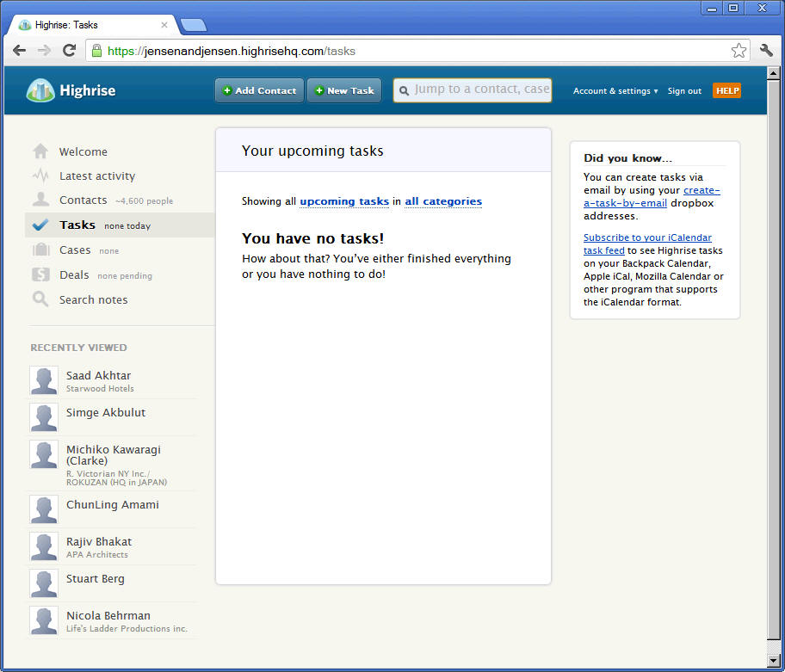The width and height of the screenshot is (785, 672).
Task: Open the all categories filter link
Action: point(443,201)
